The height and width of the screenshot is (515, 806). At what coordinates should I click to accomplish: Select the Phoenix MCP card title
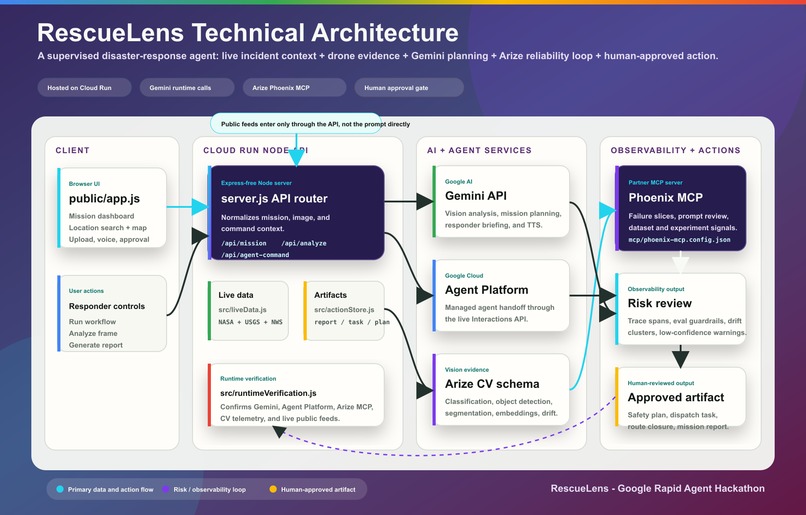(665, 198)
